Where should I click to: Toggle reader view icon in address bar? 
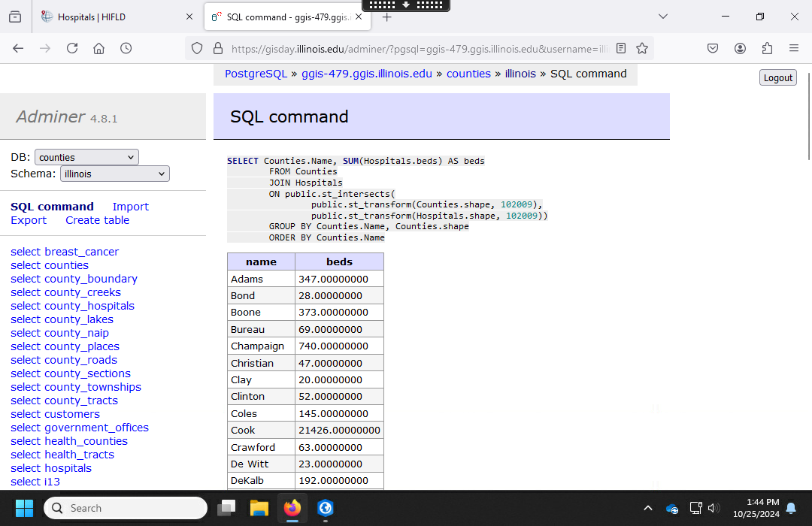[x=621, y=48]
